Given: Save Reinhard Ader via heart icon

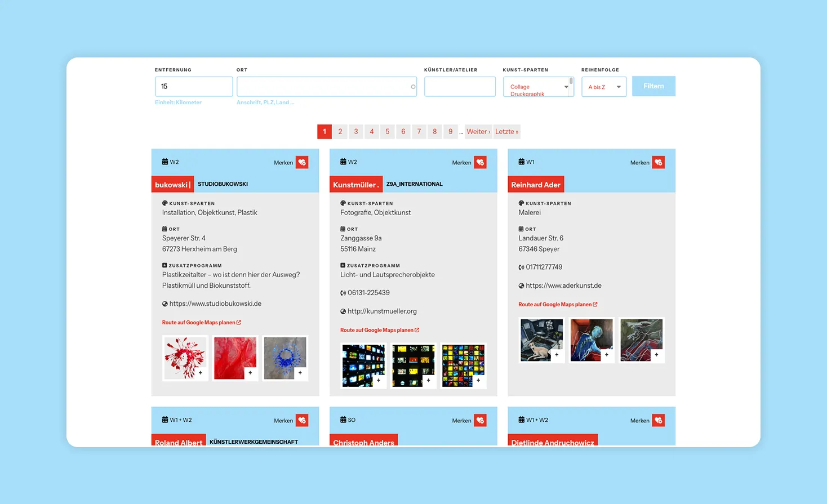Looking at the screenshot, I should coord(658,163).
